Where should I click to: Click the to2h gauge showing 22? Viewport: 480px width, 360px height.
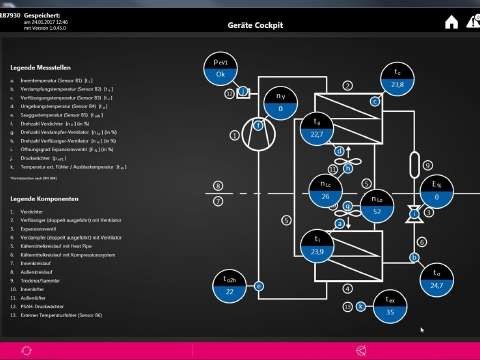229,286
